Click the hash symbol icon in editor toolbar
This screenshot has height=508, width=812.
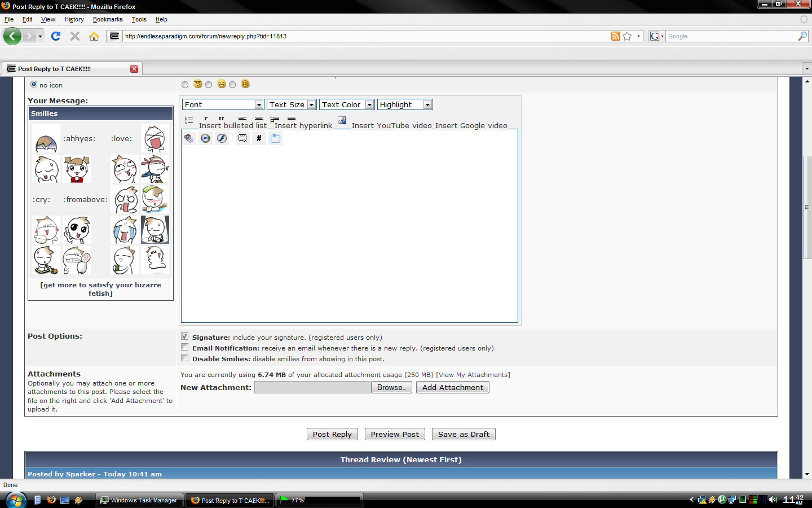(x=259, y=138)
